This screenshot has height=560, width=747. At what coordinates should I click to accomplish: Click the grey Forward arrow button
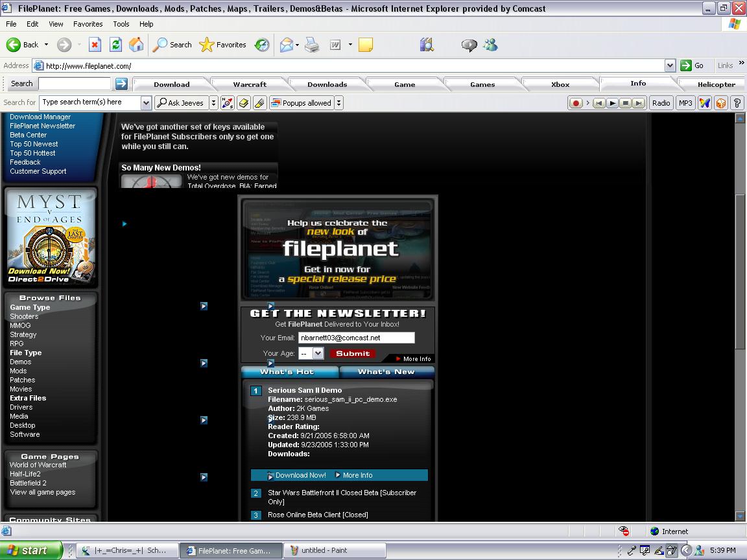pyautogui.click(x=64, y=45)
